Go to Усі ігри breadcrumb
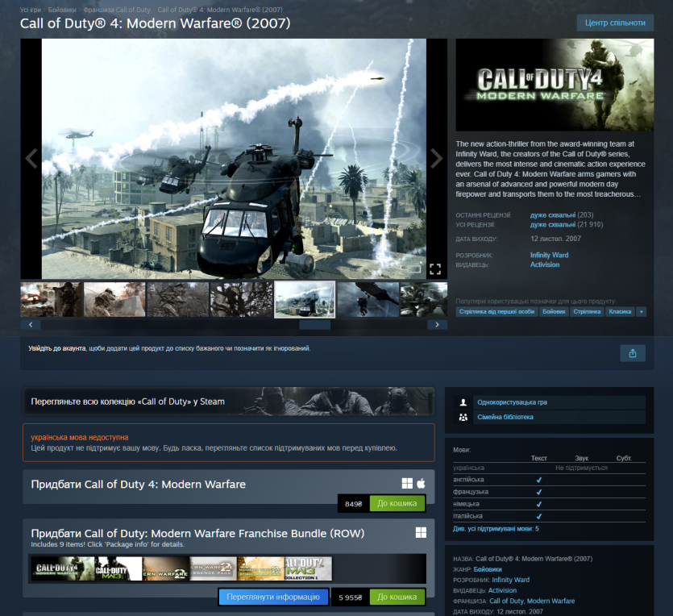 30,10
